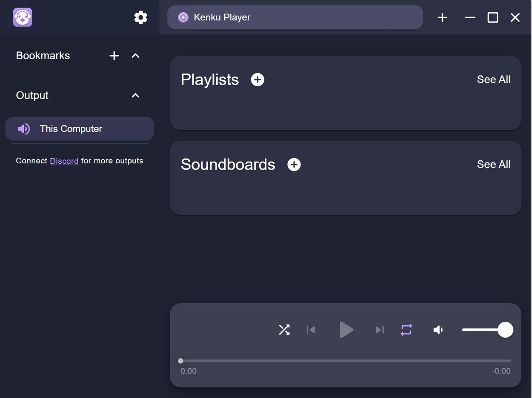
Task: Open the settings gear
Action: (140, 17)
